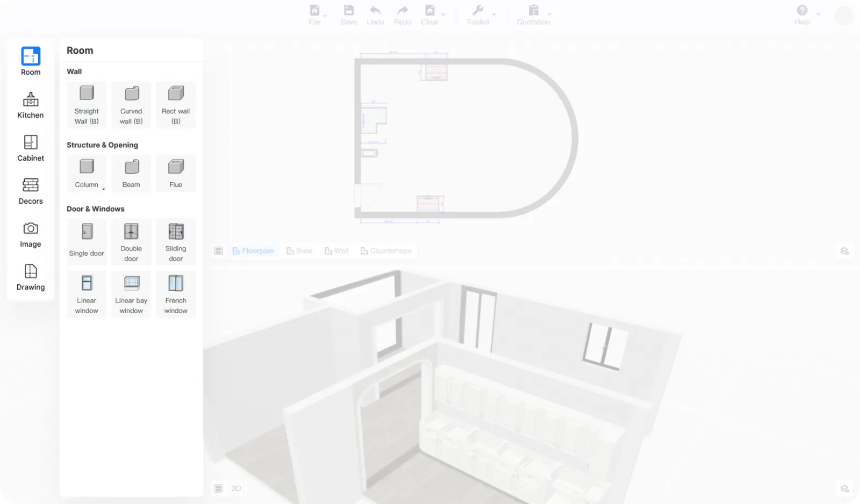Click the Undo button
The image size is (860, 504).
pyautogui.click(x=375, y=15)
